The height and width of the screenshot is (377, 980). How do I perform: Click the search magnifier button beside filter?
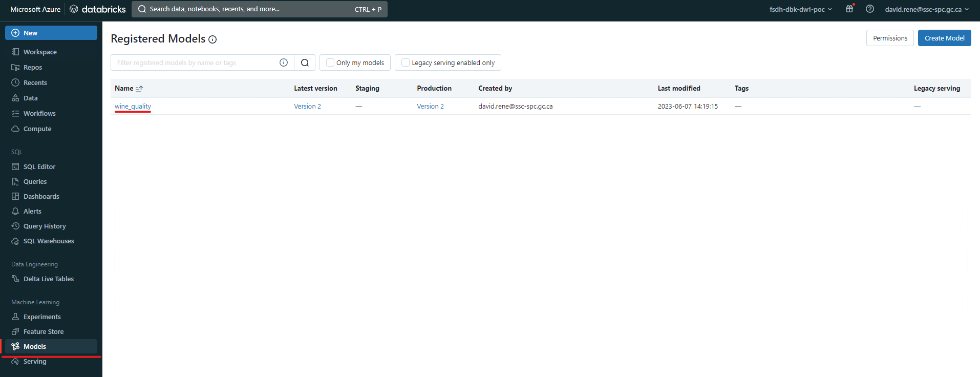[x=305, y=62]
